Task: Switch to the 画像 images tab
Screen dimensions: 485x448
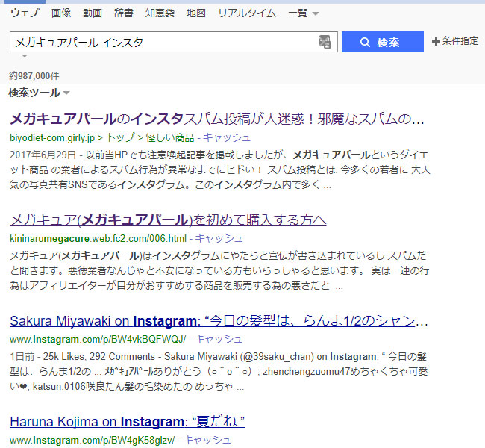Action: [61, 13]
